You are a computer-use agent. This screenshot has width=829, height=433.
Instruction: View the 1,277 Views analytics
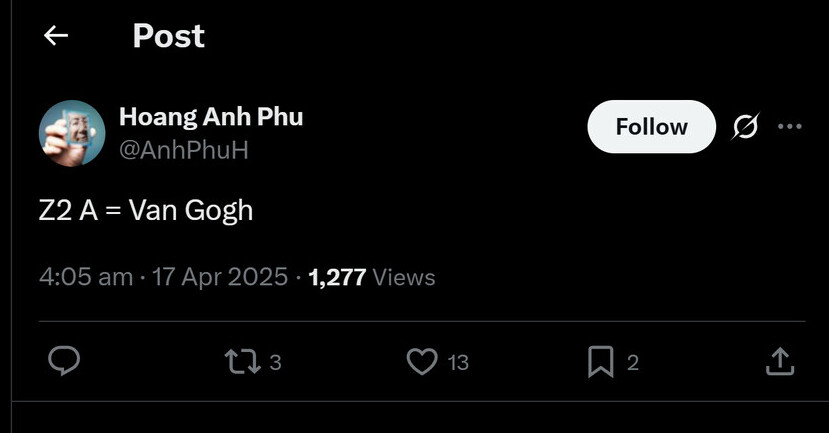372,277
